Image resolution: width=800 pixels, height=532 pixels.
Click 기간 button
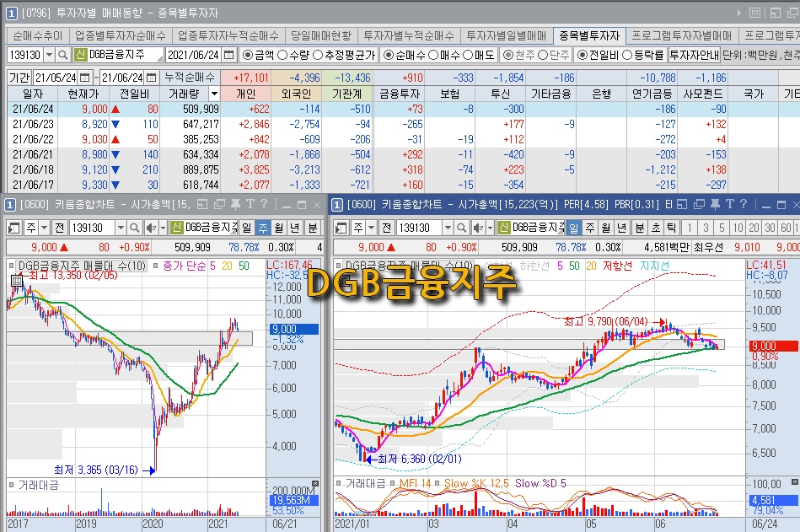pos(20,78)
